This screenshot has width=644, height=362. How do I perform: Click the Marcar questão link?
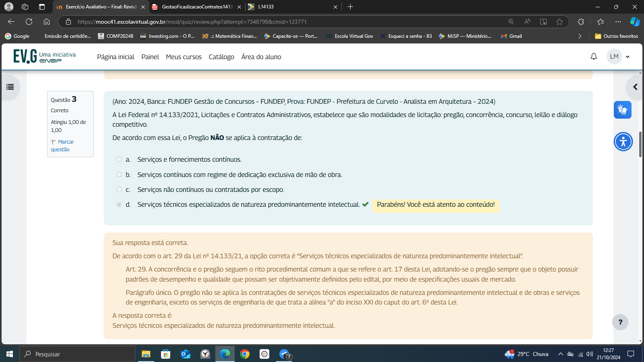tap(62, 146)
